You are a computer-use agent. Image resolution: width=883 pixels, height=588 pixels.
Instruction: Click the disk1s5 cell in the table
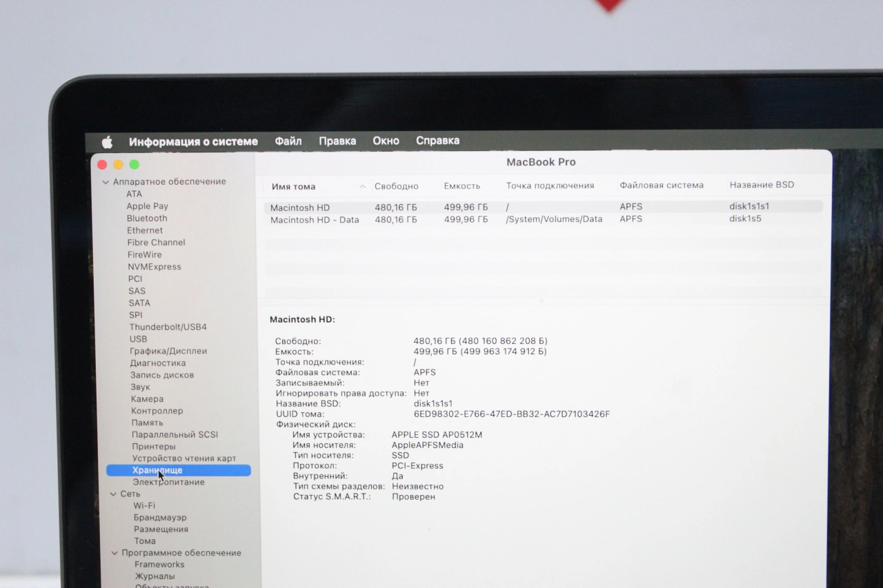coord(746,219)
